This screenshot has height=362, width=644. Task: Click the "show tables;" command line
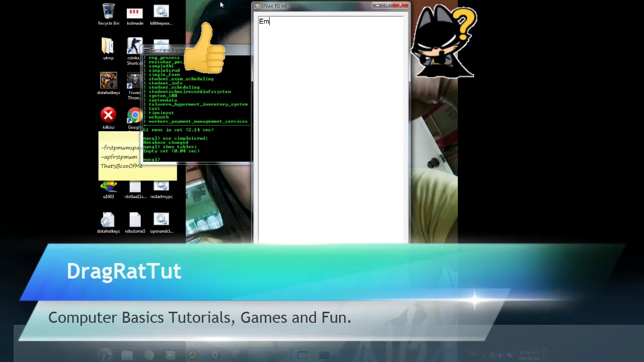tap(170, 147)
